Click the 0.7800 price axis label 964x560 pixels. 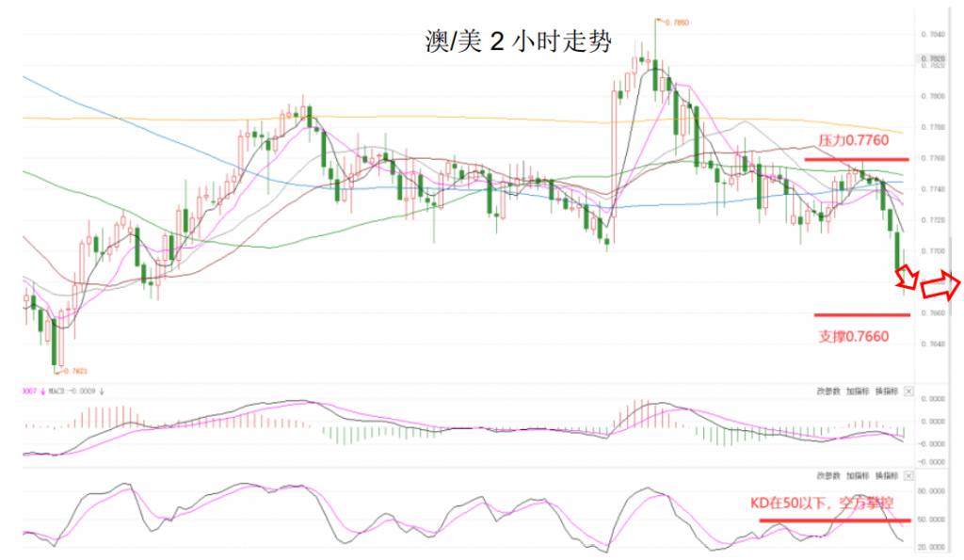[x=933, y=97]
